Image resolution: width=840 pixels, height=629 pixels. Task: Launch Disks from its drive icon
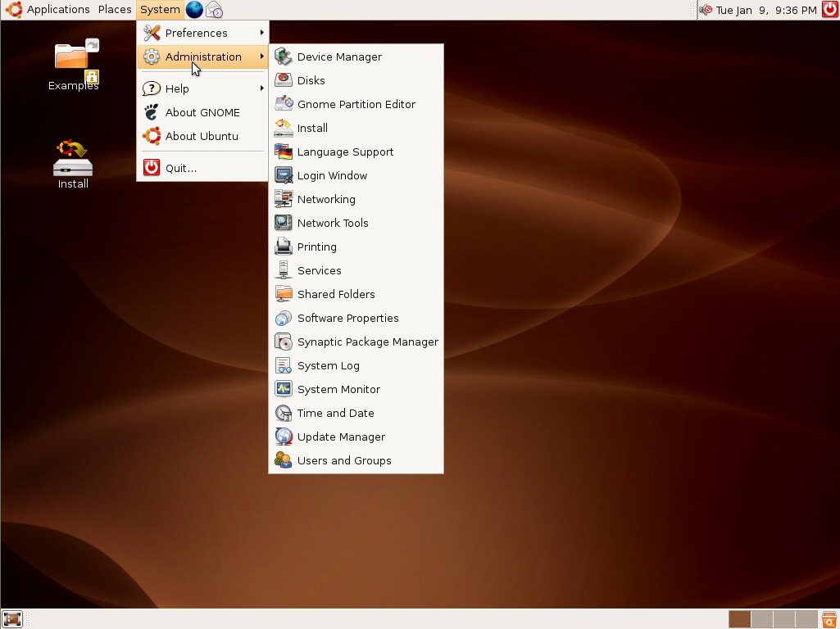284,80
